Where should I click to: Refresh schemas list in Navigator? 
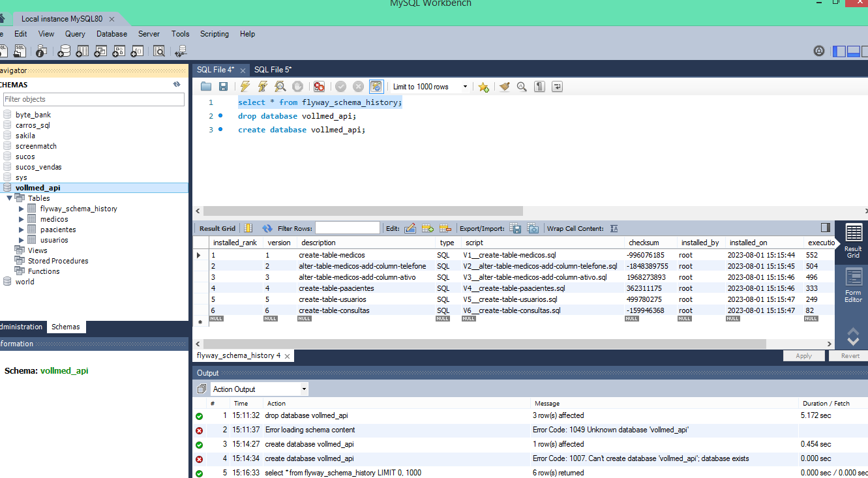(176, 84)
